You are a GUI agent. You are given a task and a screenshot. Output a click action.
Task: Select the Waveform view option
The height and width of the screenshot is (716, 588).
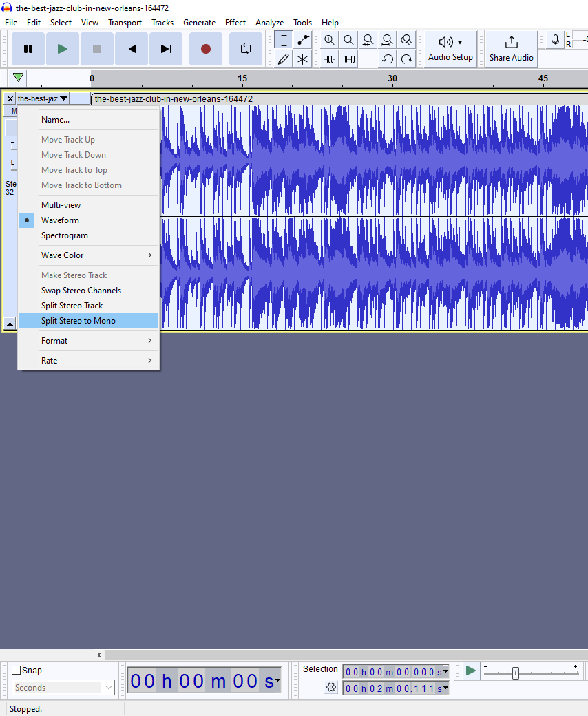point(89,220)
